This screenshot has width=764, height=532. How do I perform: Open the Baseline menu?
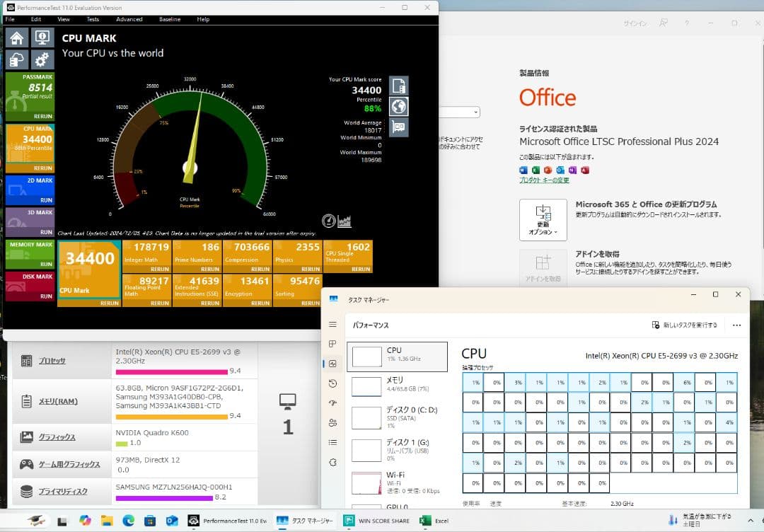tap(170, 19)
